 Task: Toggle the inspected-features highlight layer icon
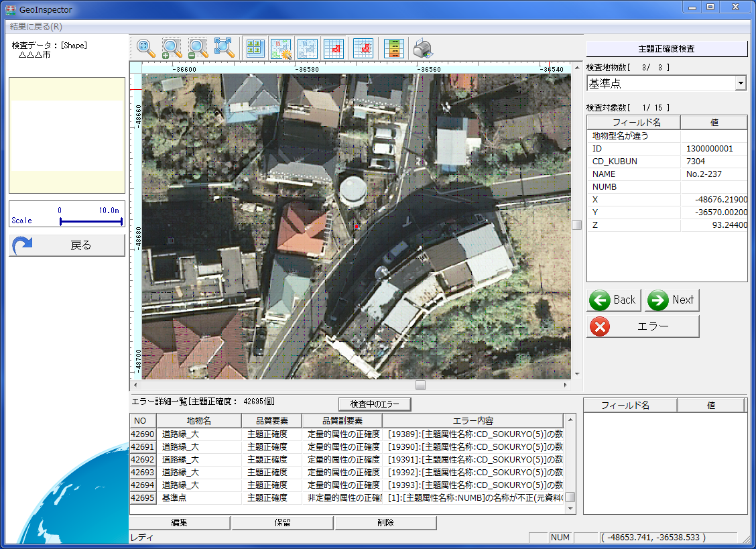281,48
